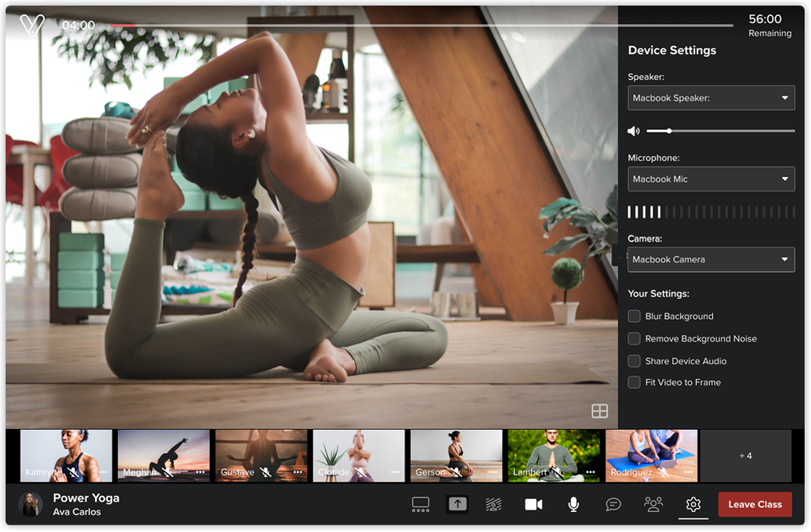
Task: Click the Leave Class button
Action: 754,505
